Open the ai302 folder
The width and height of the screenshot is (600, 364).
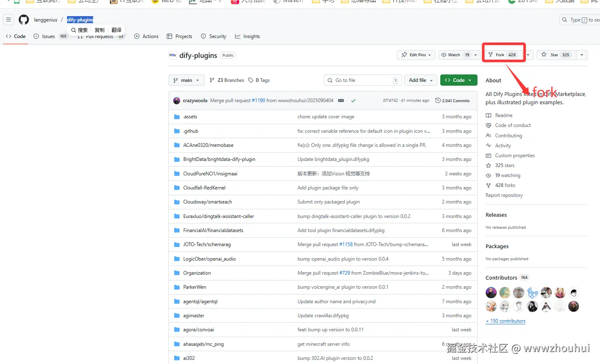tap(189, 358)
